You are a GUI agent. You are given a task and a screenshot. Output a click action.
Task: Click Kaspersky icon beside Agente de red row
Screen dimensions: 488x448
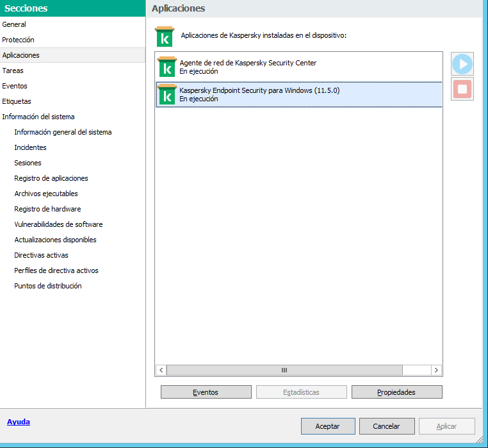coord(167,67)
